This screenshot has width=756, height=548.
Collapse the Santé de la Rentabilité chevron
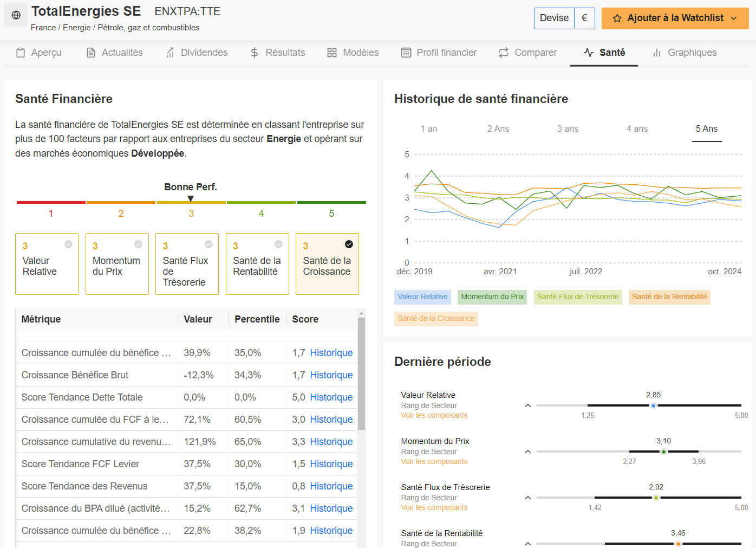click(x=527, y=543)
